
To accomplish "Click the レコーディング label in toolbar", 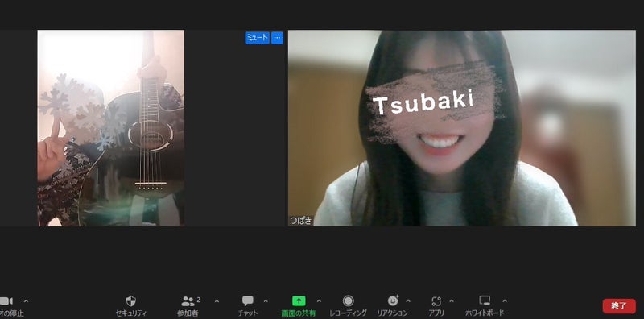I will point(349,313).
